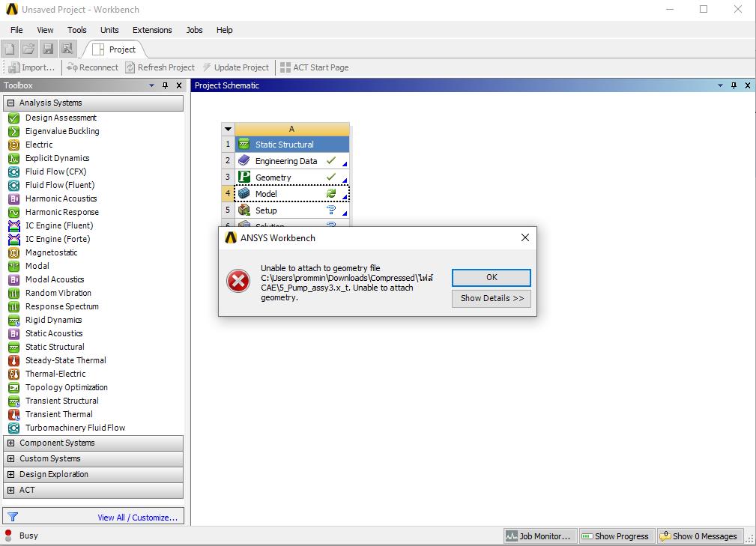Click Show Details in error dialog
Viewport: 756px width, 546px height.
click(492, 298)
